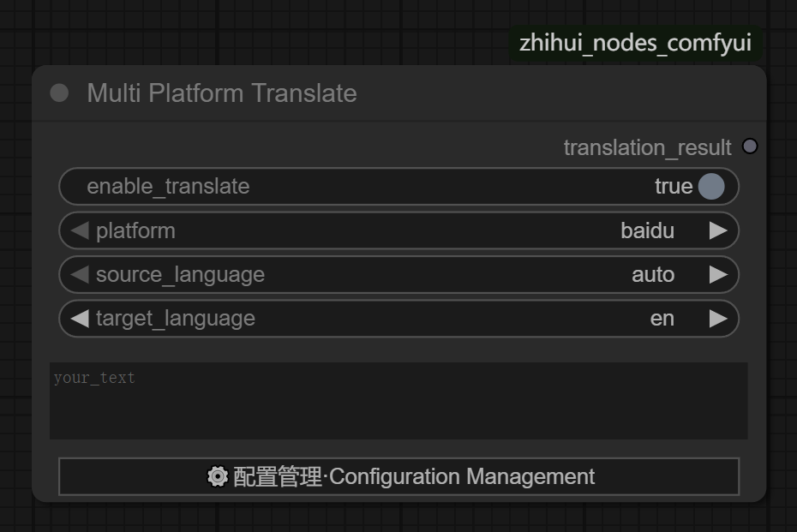Collapse node using the gray title dot

tap(59, 93)
